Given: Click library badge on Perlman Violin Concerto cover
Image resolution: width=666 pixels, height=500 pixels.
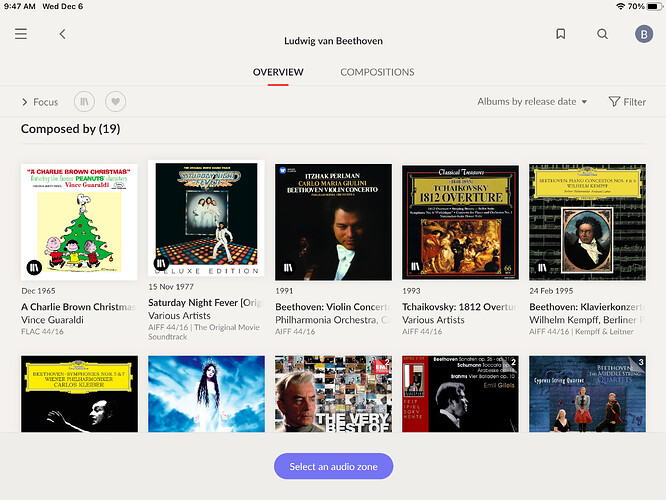Looking at the screenshot, I should (x=288, y=267).
